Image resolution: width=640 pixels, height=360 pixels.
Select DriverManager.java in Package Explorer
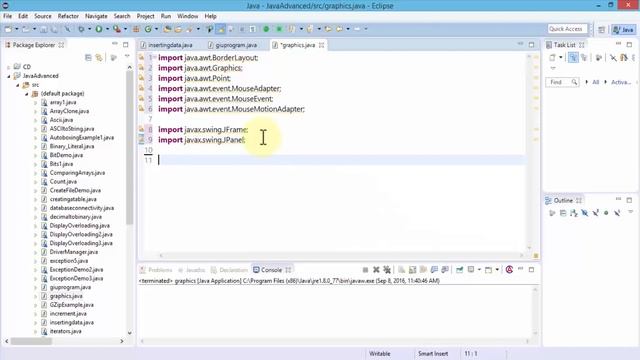tap(73, 252)
